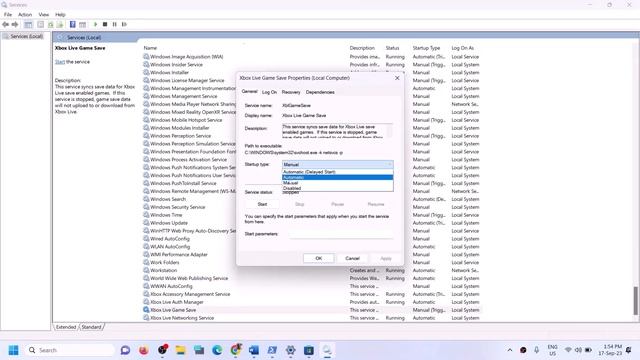The image size is (640, 360).
Task: Switch to the Extended view tab
Action: tap(66, 327)
